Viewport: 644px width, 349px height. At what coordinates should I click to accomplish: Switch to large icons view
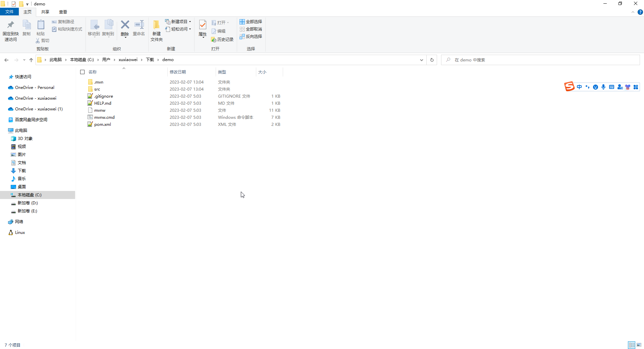(x=639, y=345)
